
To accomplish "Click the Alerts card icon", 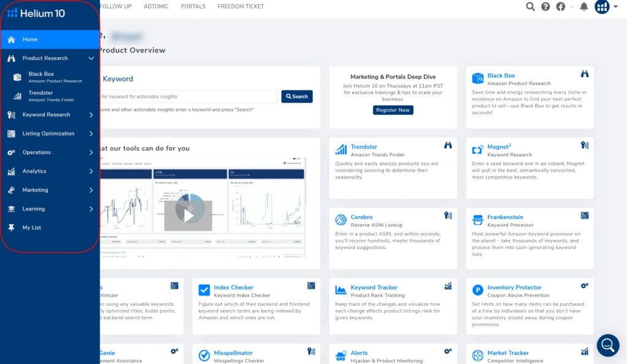I will click(340, 355).
